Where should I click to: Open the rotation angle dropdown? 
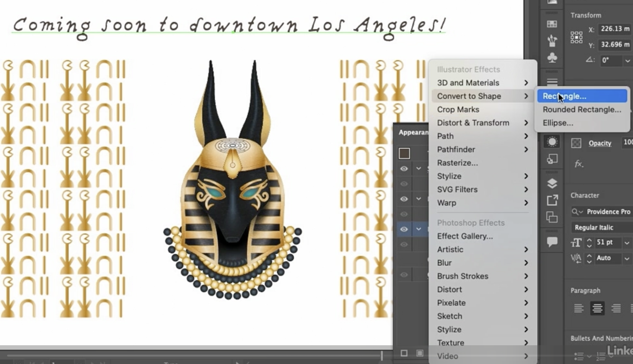pyautogui.click(x=627, y=61)
